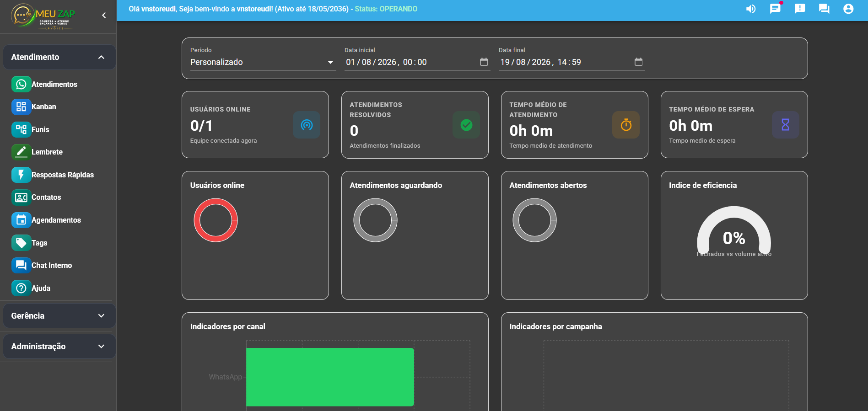Open the Chat Interno link
868x411 pixels.
52,265
